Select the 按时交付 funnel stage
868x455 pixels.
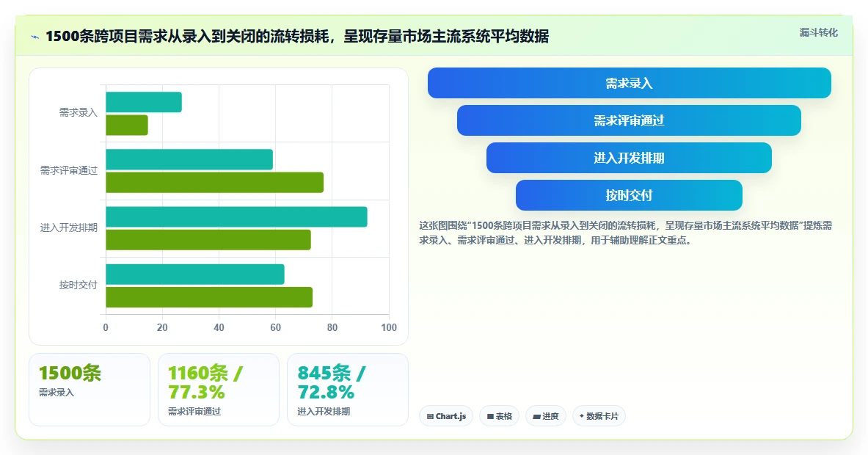pyautogui.click(x=629, y=195)
